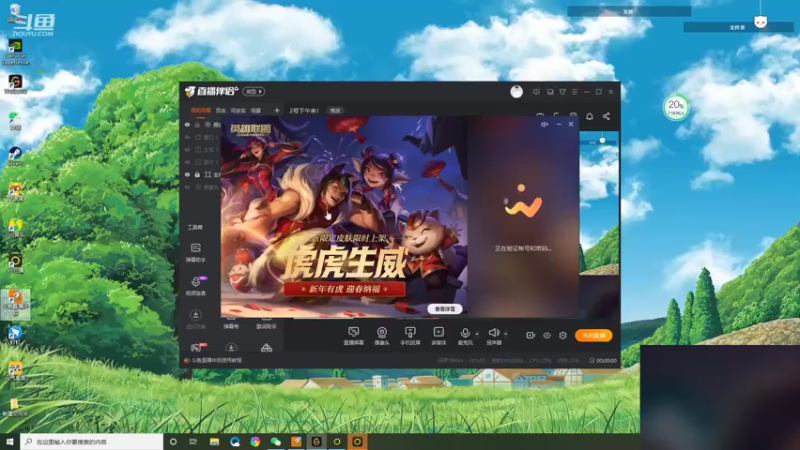This screenshot has width=800, height=450.
Task: Click the record video icon
Action: (x=531, y=335)
